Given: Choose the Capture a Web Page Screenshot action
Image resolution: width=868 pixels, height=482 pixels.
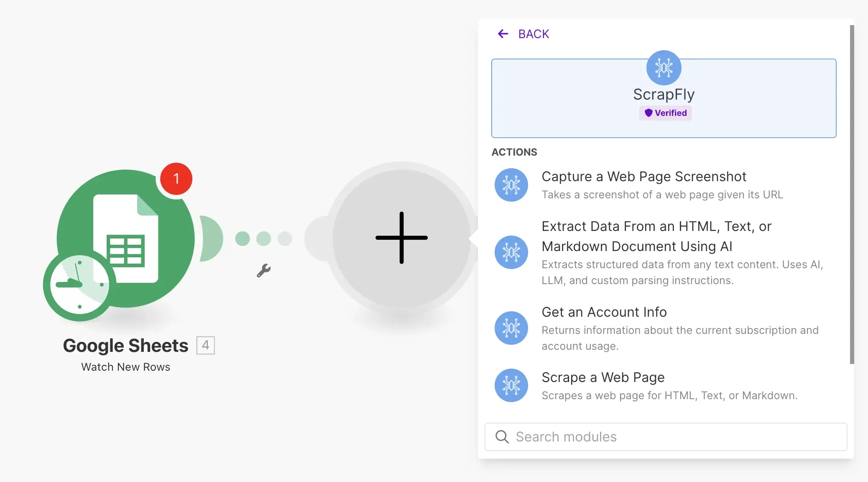Looking at the screenshot, I should click(644, 176).
